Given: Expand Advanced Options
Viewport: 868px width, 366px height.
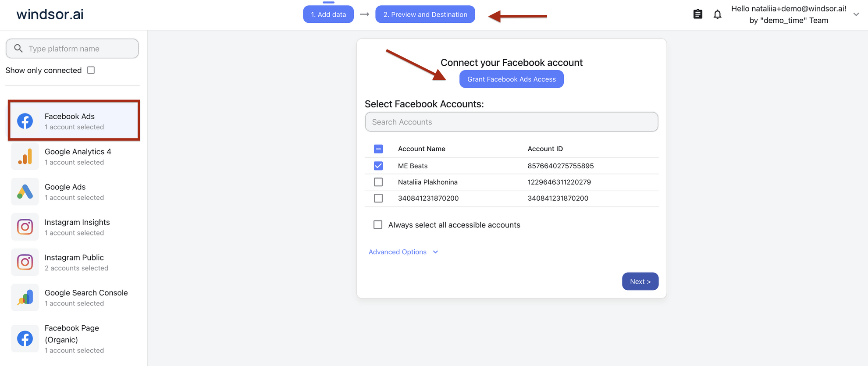Looking at the screenshot, I should point(403,252).
